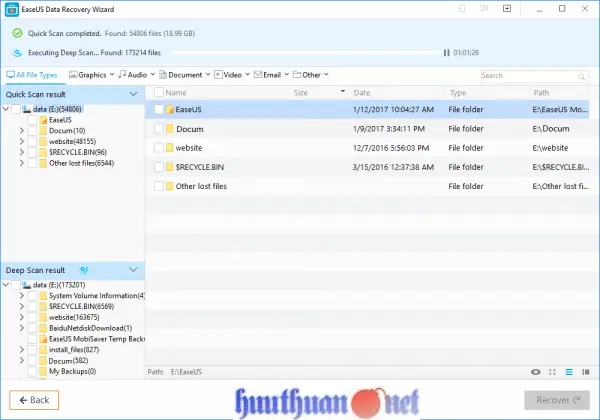Image resolution: width=600 pixels, height=420 pixels.
Task: Sort the list by the Type column header
Action: coord(458,93)
